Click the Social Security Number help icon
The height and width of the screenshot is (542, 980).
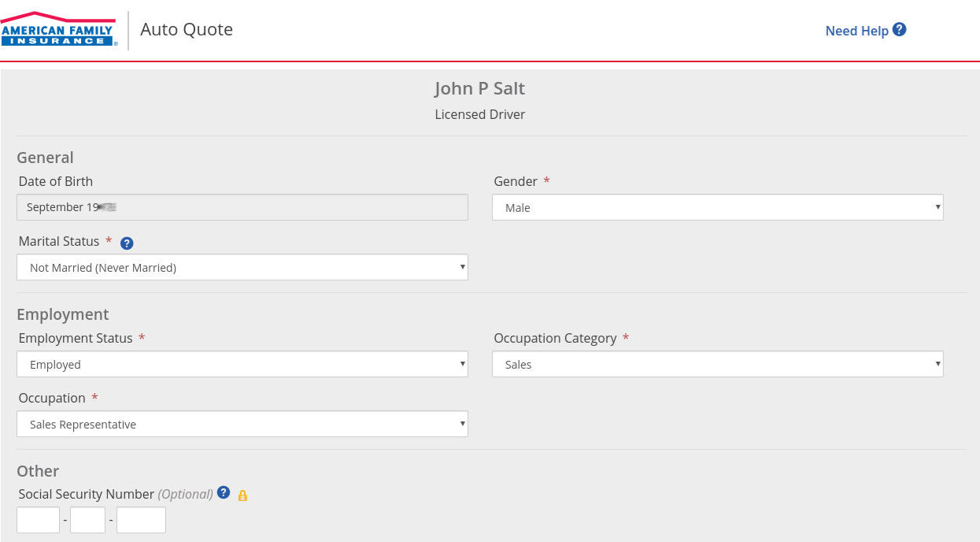[224, 493]
